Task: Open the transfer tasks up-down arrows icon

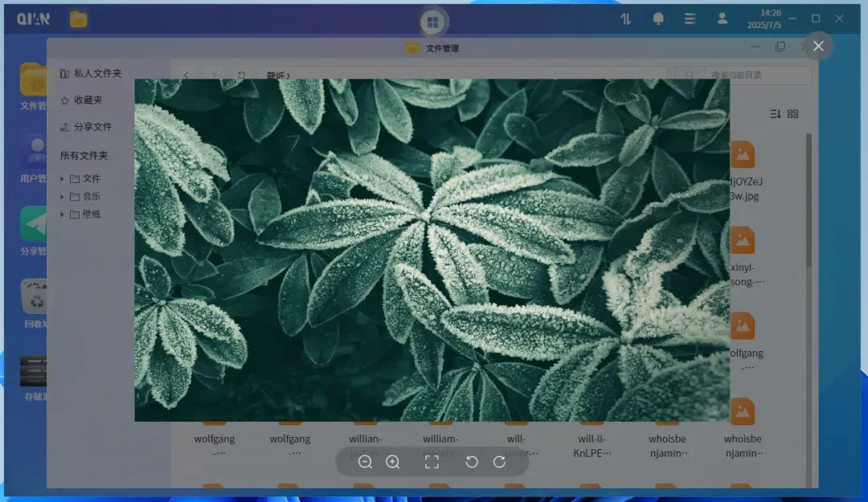Action: click(625, 18)
